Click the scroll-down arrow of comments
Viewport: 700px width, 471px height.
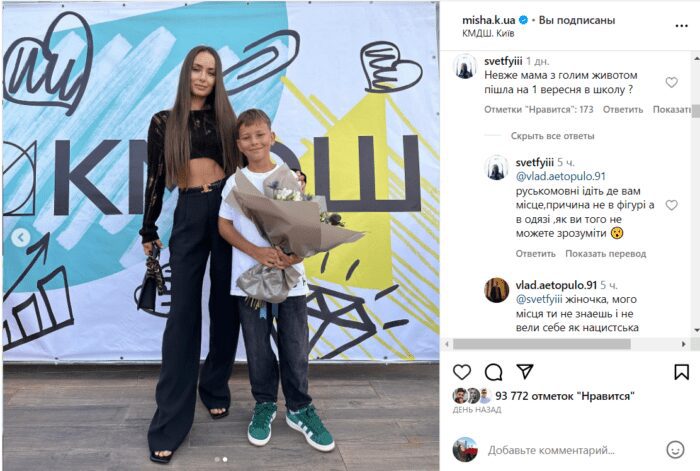point(696,330)
